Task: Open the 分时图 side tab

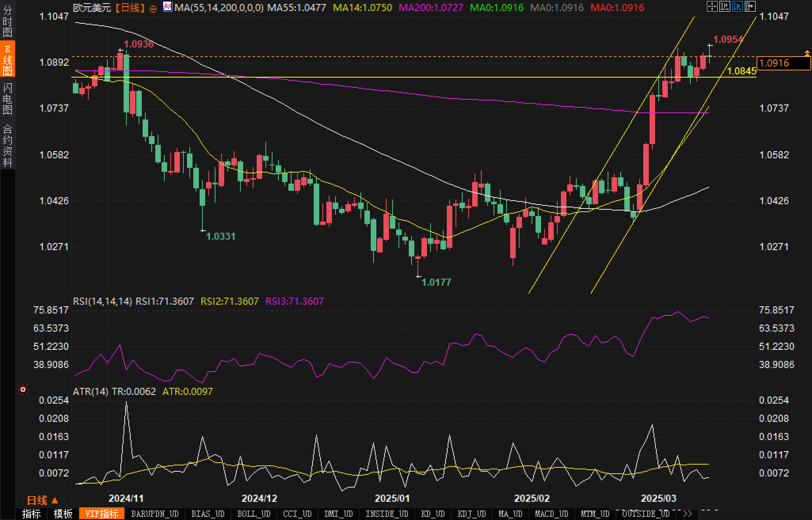Action: [x=8, y=21]
